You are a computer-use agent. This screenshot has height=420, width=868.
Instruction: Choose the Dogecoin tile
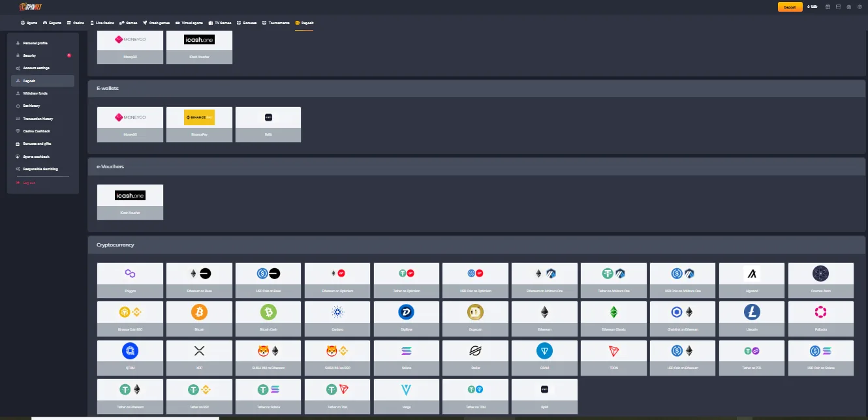point(476,319)
